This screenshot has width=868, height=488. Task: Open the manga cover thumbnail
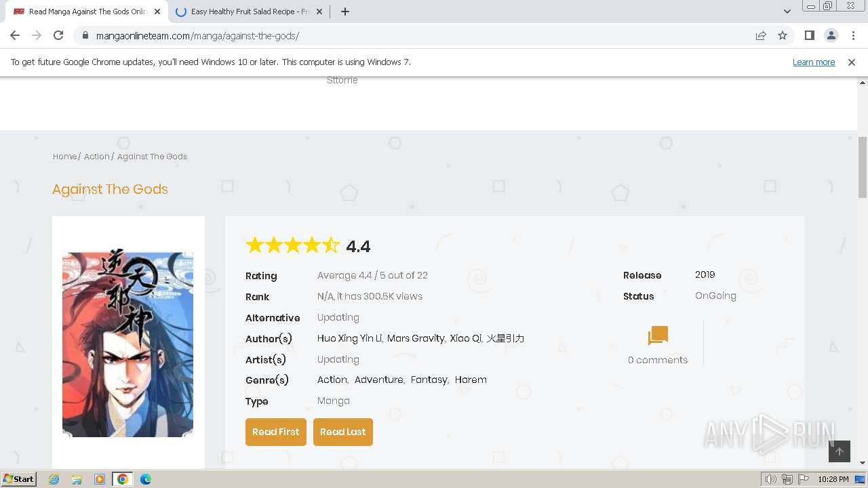[127, 344]
